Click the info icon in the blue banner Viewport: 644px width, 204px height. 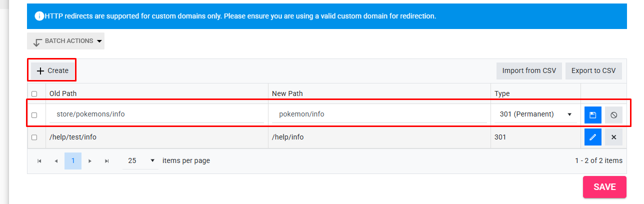(x=39, y=16)
